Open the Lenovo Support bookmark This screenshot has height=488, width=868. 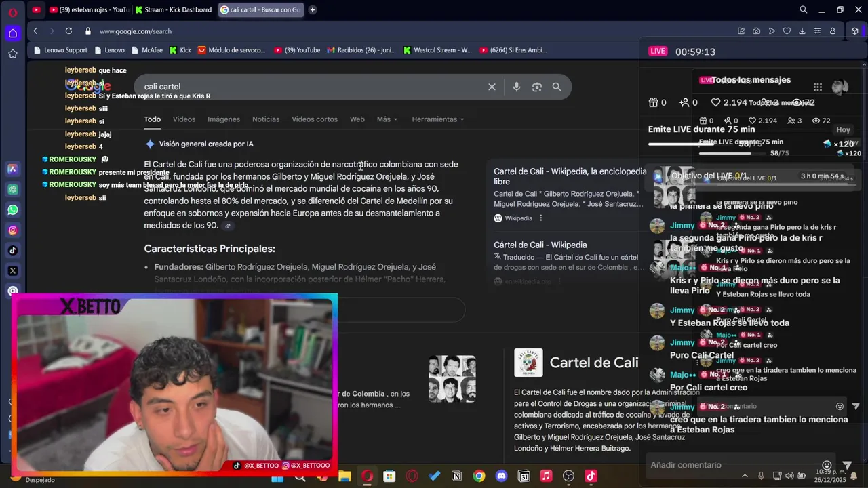pos(60,50)
